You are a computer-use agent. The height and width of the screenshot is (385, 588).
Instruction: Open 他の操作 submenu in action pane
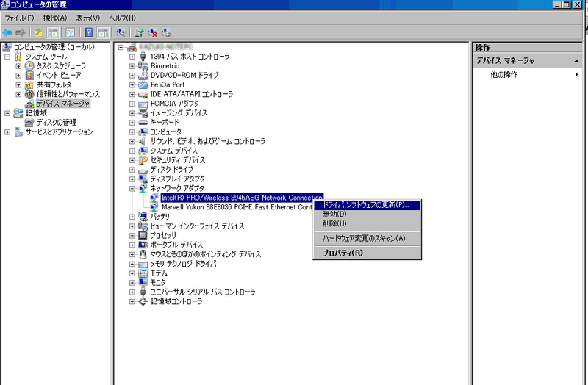[x=527, y=75]
